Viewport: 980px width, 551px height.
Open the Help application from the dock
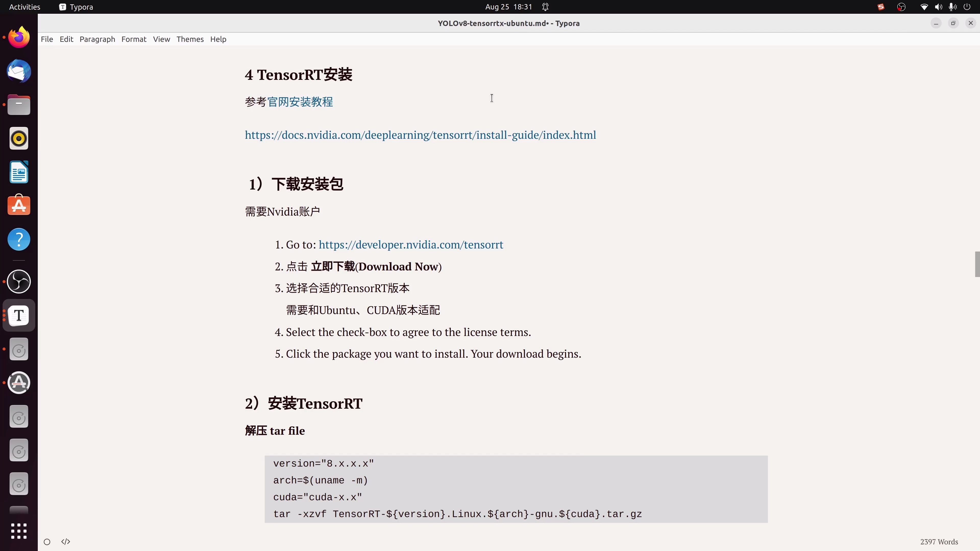tap(18, 239)
